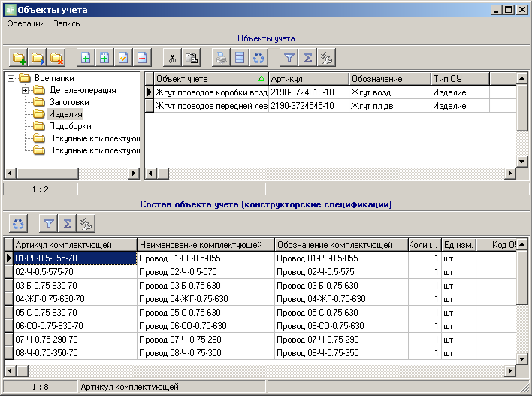Viewport: 532px width, 396px height.
Task: Click the printer icon in top toolbar
Action: tap(221, 57)
